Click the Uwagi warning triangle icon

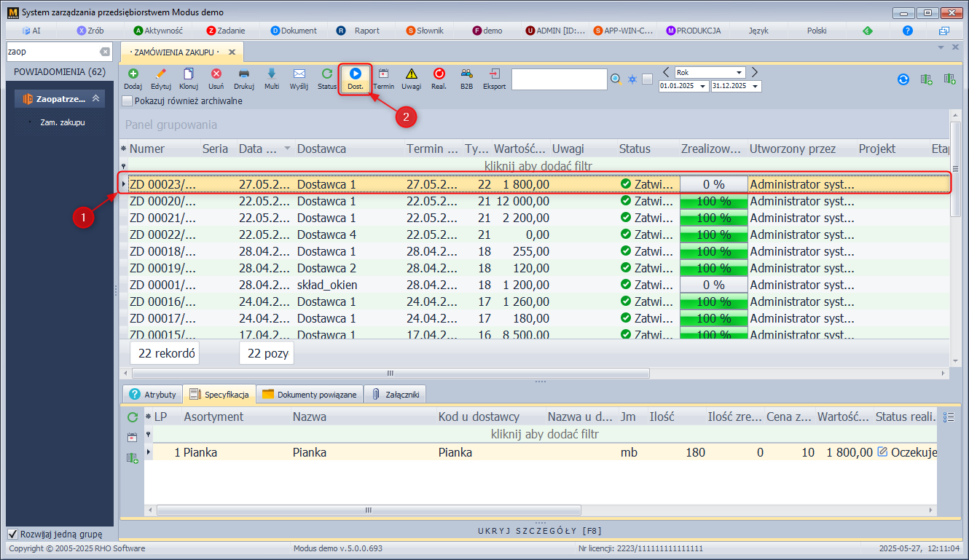[412, 74]
